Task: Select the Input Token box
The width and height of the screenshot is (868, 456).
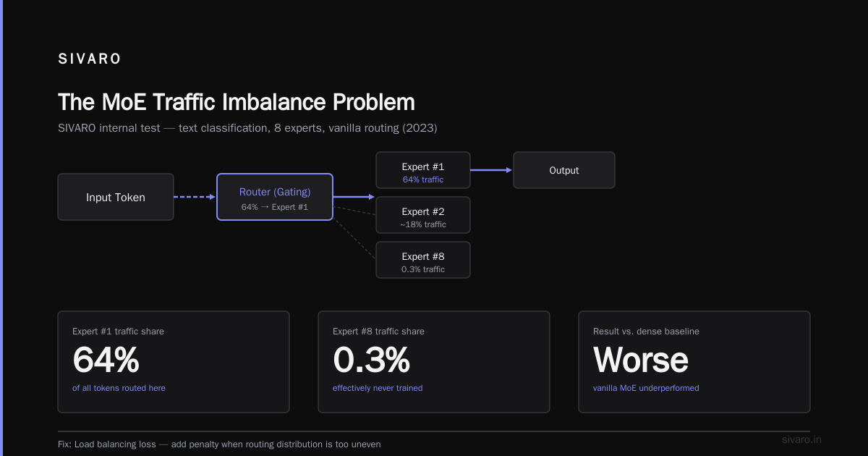Action: click(x=116, y=197)
